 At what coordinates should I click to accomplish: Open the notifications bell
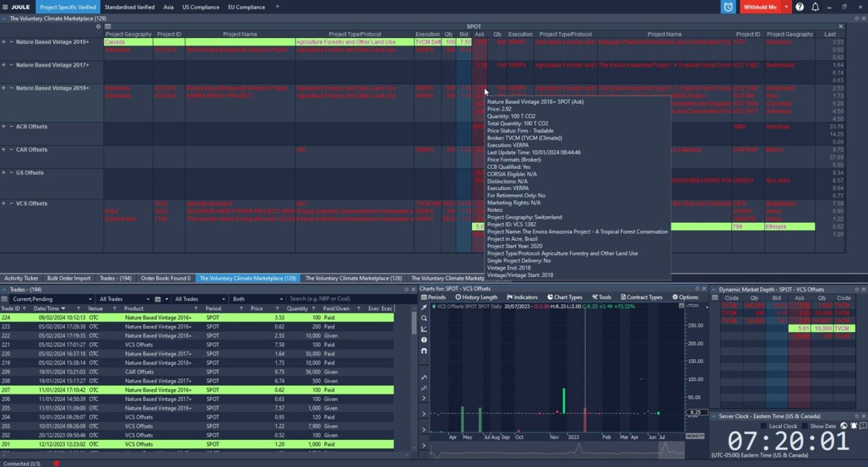click(815, 7)
